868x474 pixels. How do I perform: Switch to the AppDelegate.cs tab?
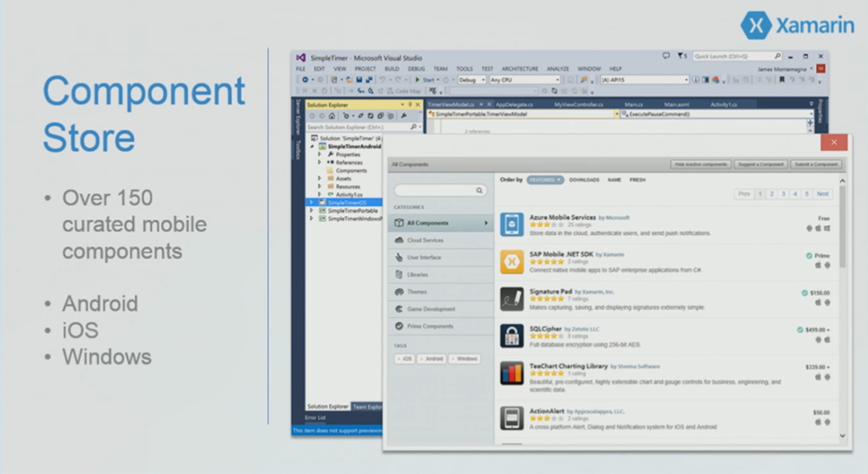click(515, 104)
